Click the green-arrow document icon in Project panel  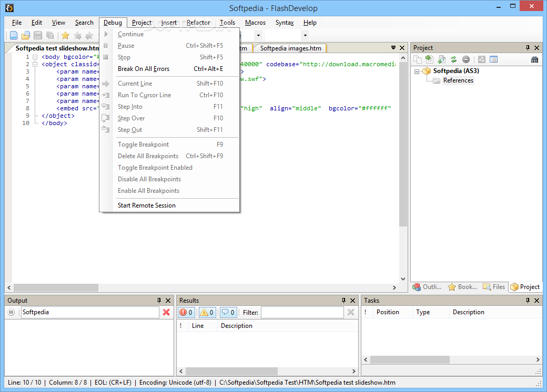429,59
